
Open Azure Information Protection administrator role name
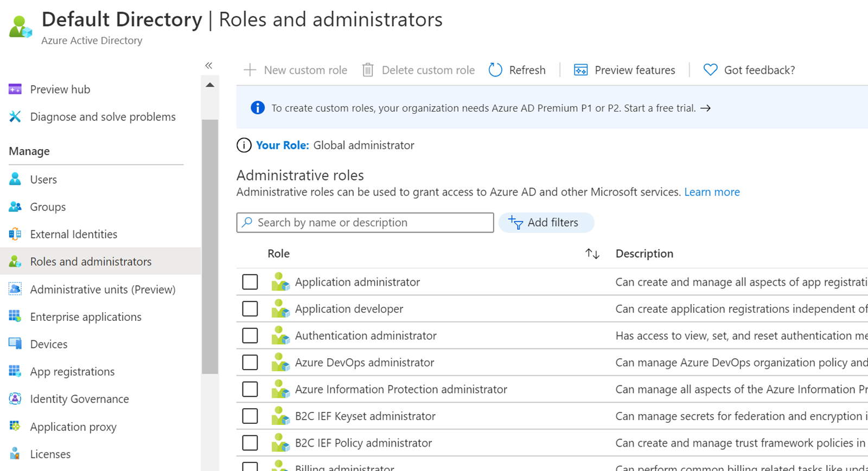[401, 389]
